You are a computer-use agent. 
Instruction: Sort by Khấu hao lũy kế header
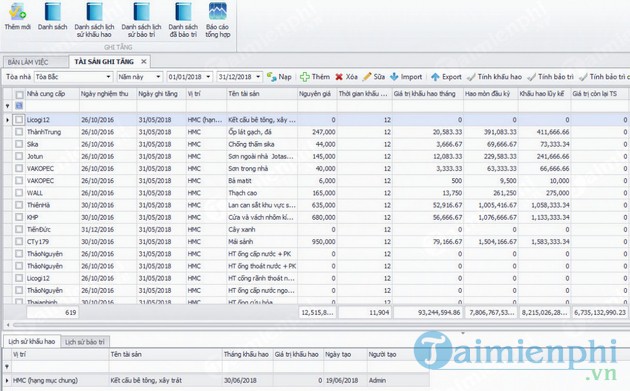(544, 94)
